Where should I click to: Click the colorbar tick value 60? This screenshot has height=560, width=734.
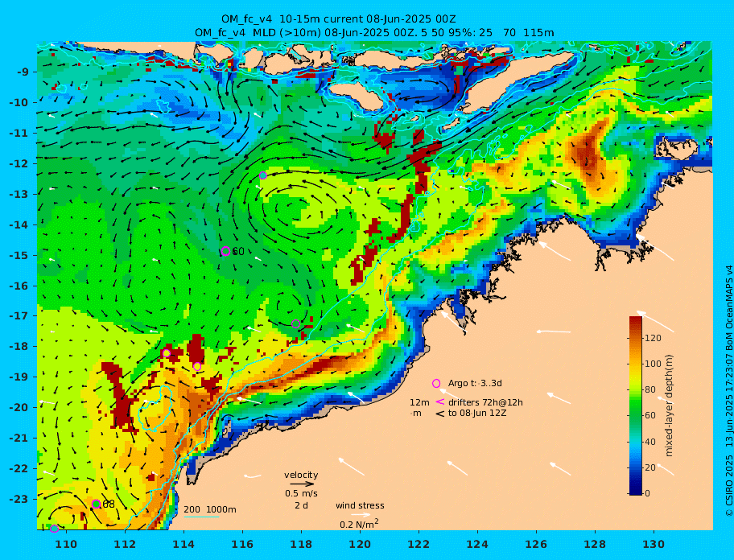tap(650, 415)
